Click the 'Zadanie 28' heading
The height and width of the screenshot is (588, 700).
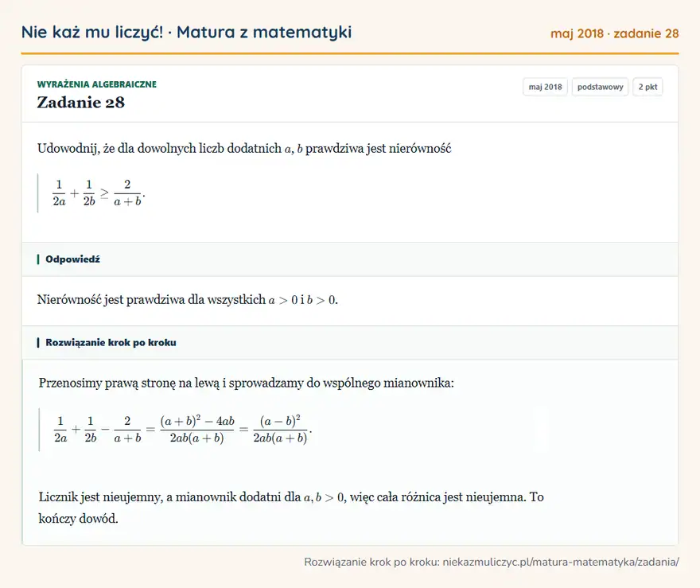point(81,102)
